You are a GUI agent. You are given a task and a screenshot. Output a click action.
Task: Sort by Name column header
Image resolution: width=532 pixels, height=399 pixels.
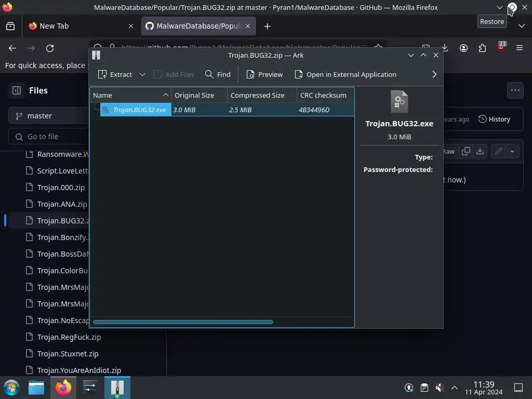tap(130, 96)
